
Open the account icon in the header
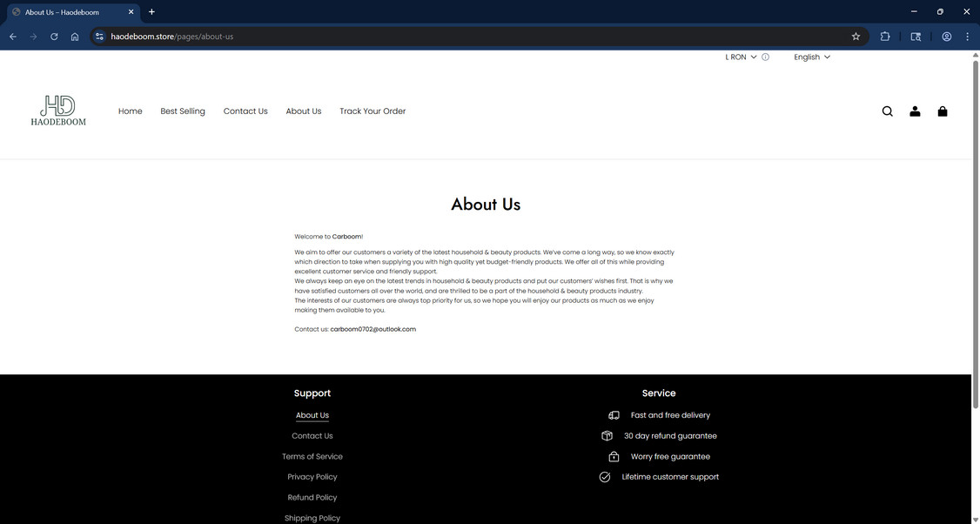click(914, 111)
